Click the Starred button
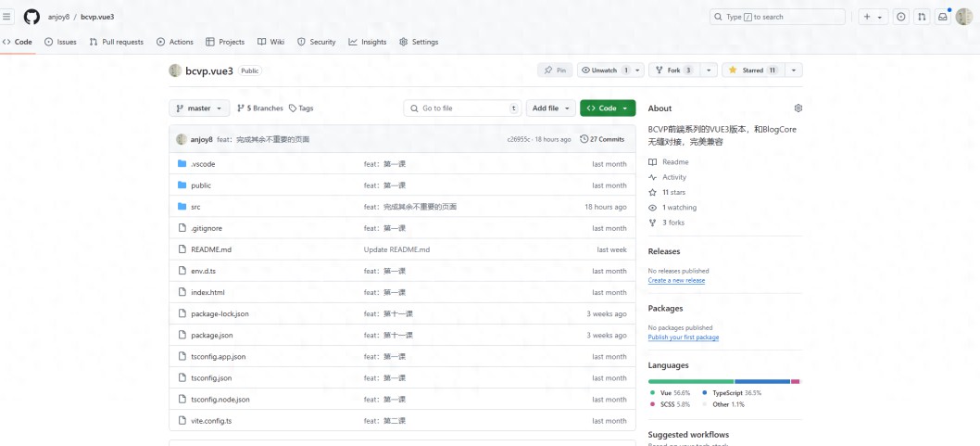This screenshot has height=446, width=980. point(753,70)
